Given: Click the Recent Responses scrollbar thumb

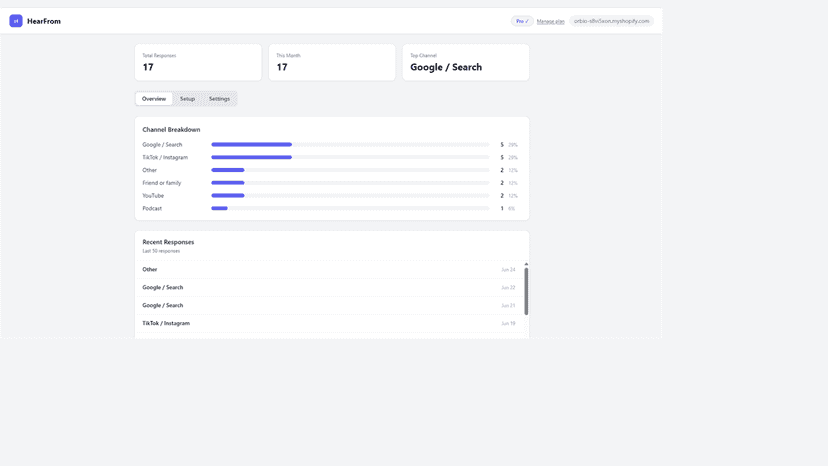Looking at the screenshot, I should (526, 291).
